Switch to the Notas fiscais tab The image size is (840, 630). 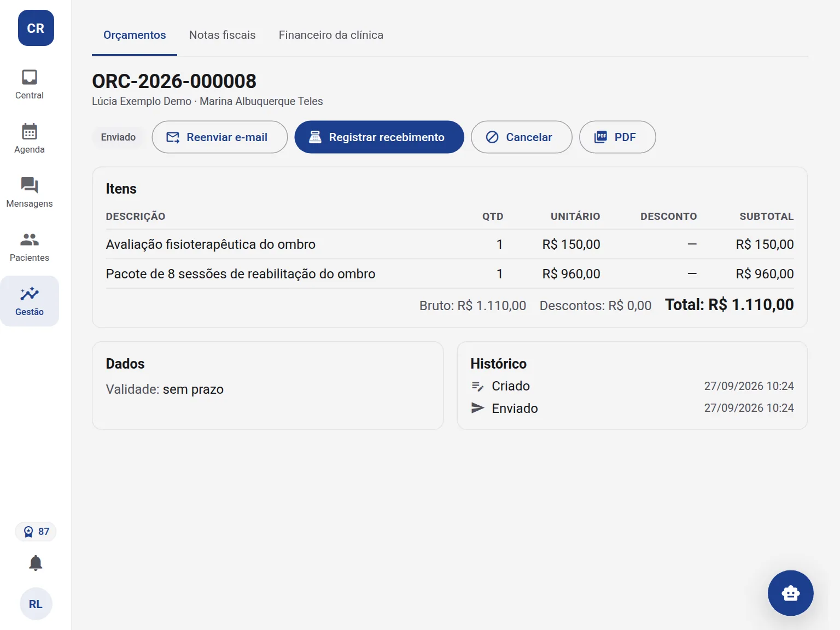[x=223, y=35]
